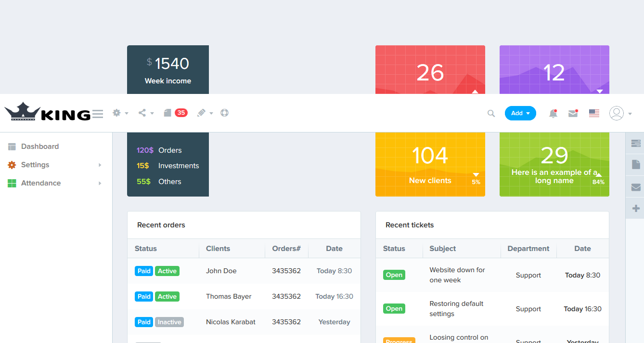Viewport: 644px width, 343px height.
Task: Select Dashboard in the sidebar
Action: 39,146
